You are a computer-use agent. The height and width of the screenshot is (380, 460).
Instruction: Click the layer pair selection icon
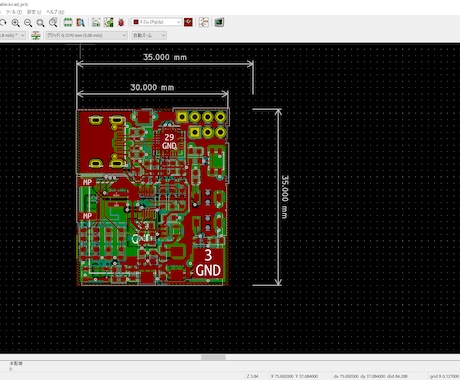(x=188, y=22)
